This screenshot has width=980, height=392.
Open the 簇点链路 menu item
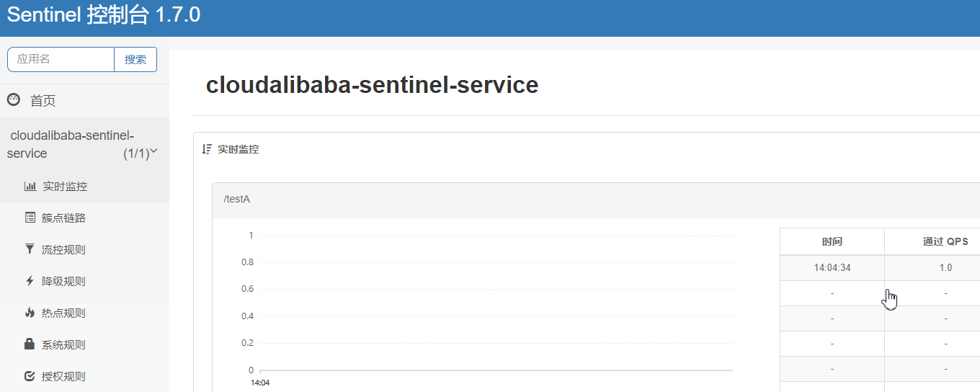point(63,218)
